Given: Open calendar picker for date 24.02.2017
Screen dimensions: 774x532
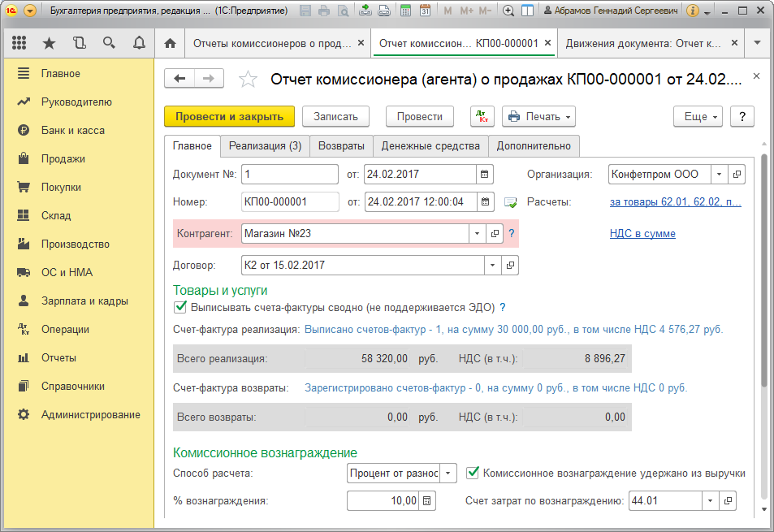Looking at the screenshot, I should 485,174.
